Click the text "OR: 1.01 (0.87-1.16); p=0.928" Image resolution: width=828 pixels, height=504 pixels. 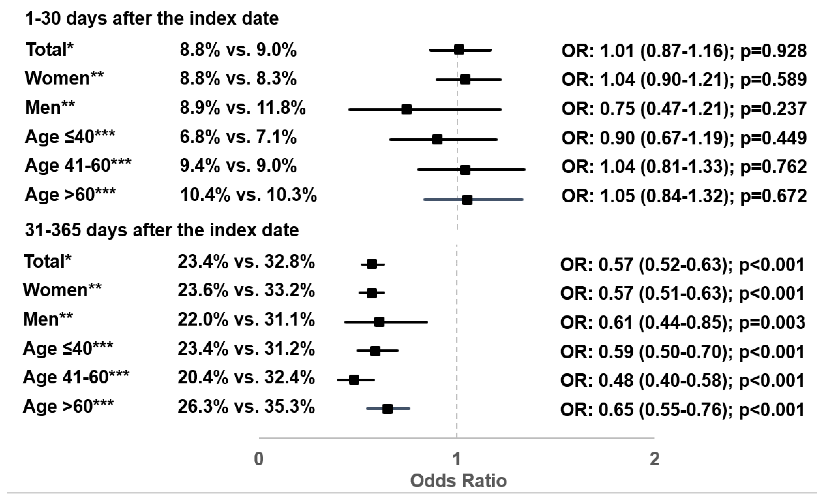click(684, 51)
